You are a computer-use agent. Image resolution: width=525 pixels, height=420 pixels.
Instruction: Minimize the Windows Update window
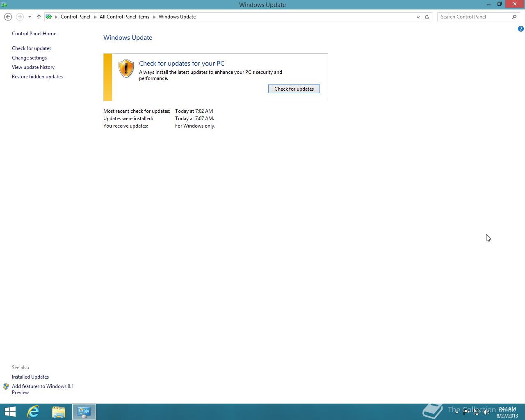tap(489, 5)
